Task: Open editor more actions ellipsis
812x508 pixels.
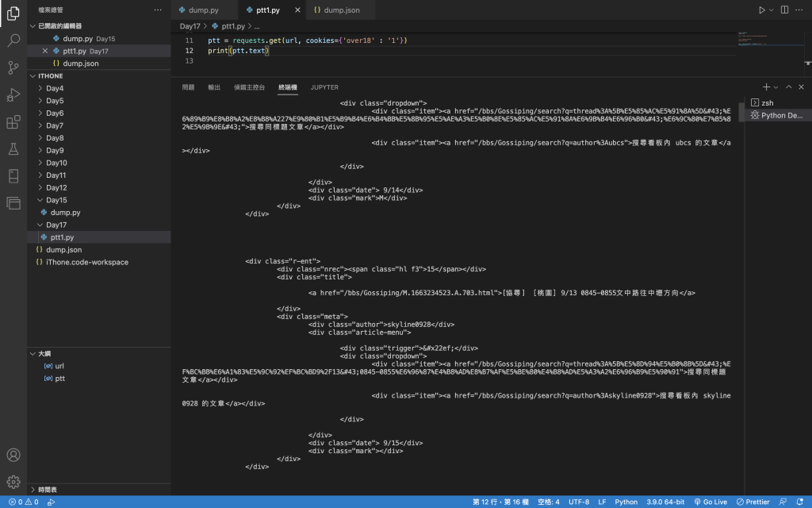Action: 799,10
